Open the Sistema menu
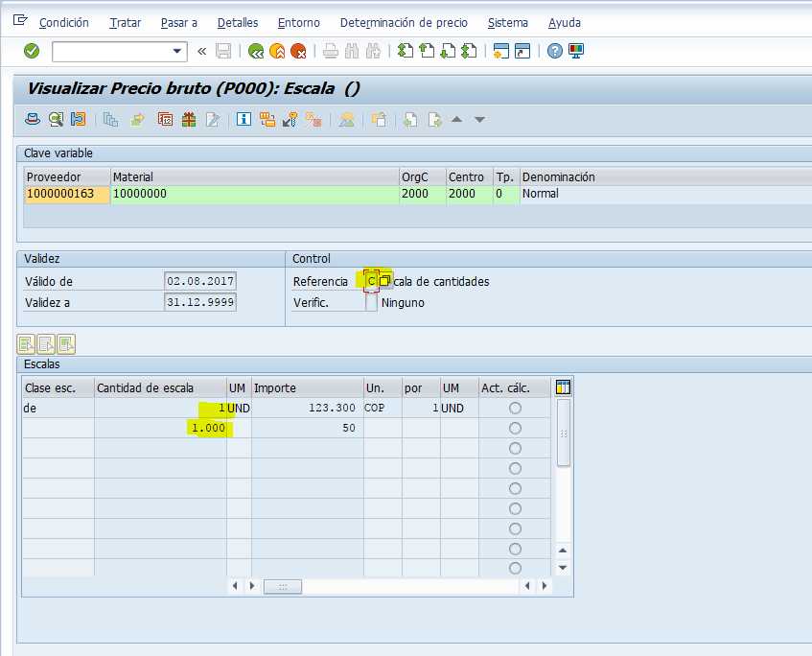 507,23
